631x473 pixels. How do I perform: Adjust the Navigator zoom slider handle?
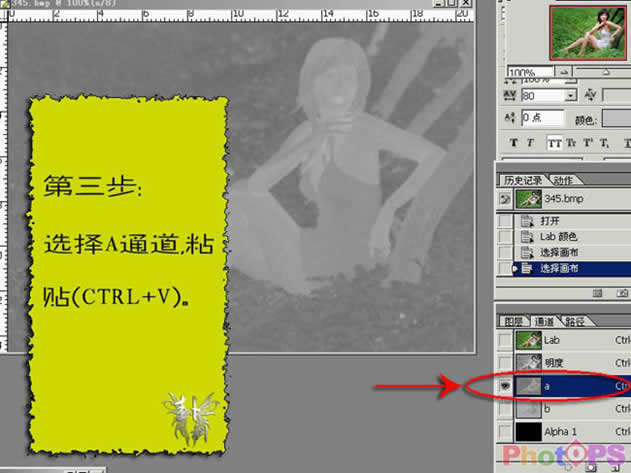[x=606, y=72]
